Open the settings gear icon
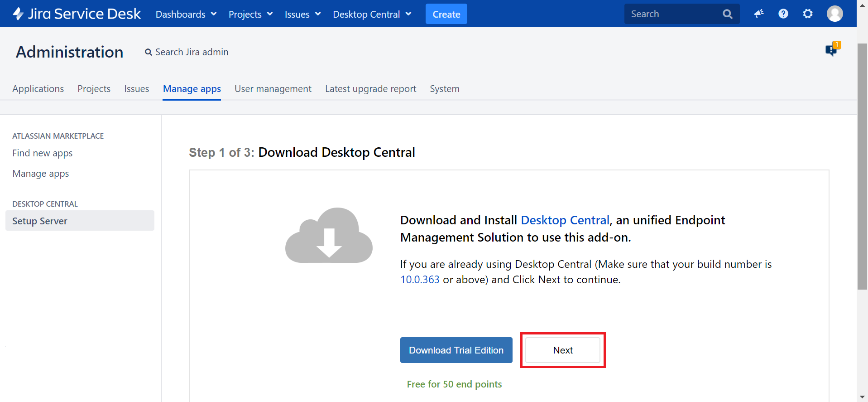This screenshot has width=868, height=402. pyautogui.click(x=808, y=14)
